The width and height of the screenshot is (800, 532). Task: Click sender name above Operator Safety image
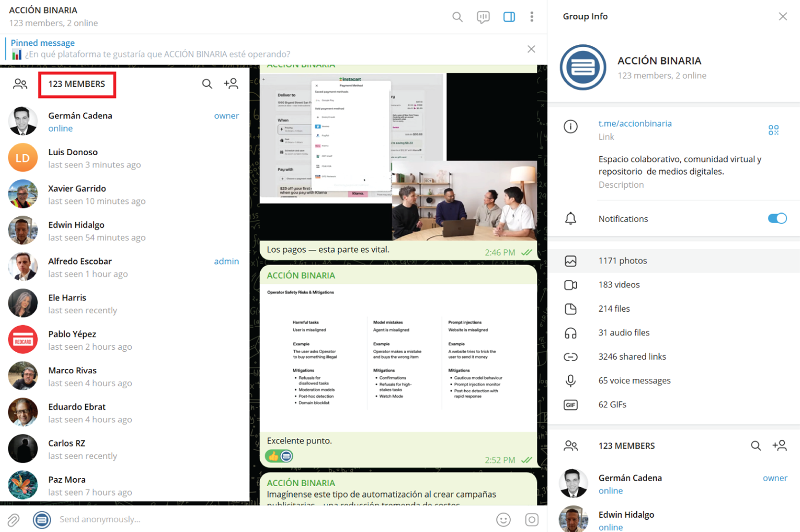301,276
